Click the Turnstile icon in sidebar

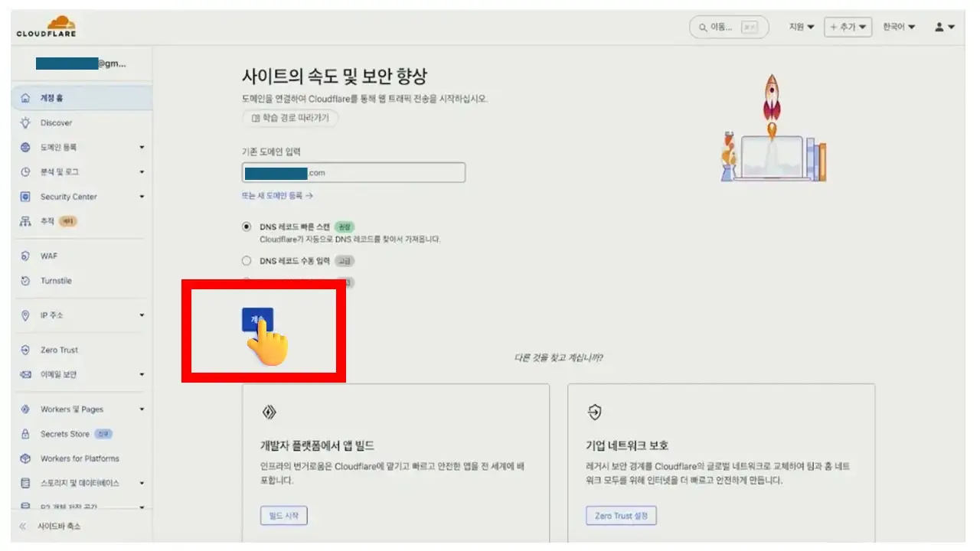pyautogui.click(x=25, y=281)
